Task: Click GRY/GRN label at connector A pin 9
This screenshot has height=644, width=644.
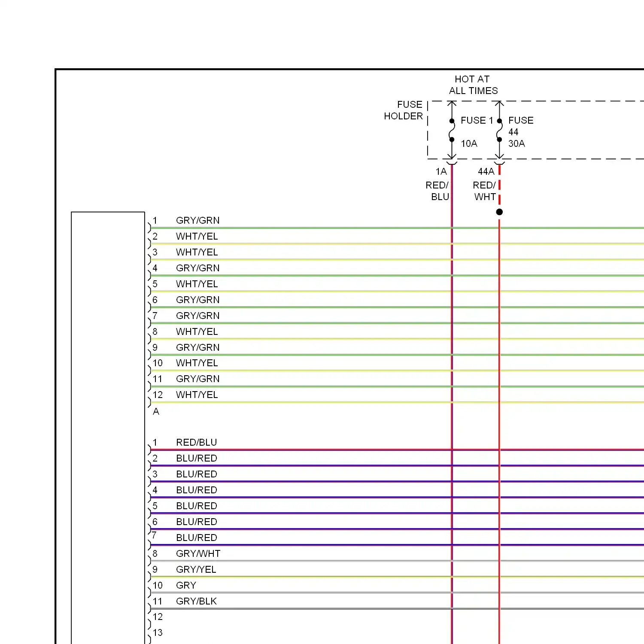Action: tap(197, 347)
